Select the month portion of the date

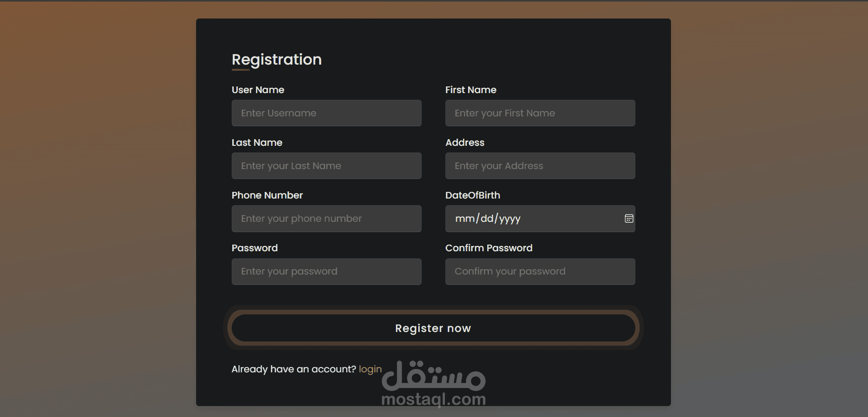point(465,218)
